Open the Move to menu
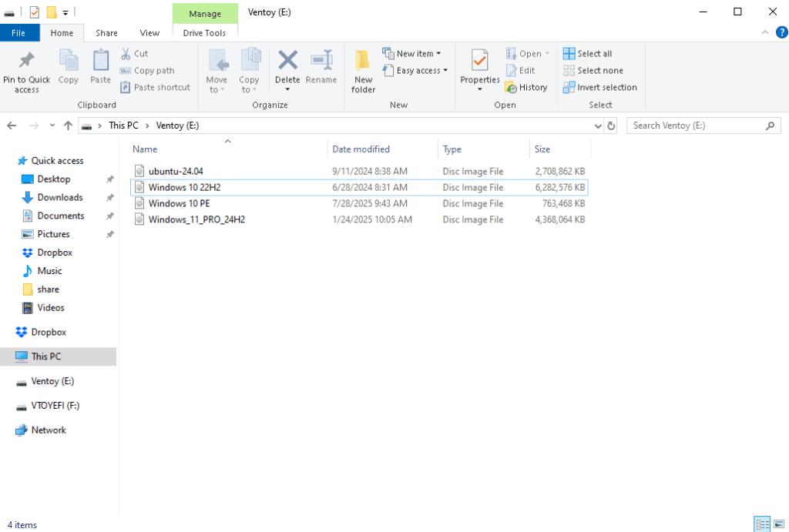The image size is (789, 532). point(217,72)
